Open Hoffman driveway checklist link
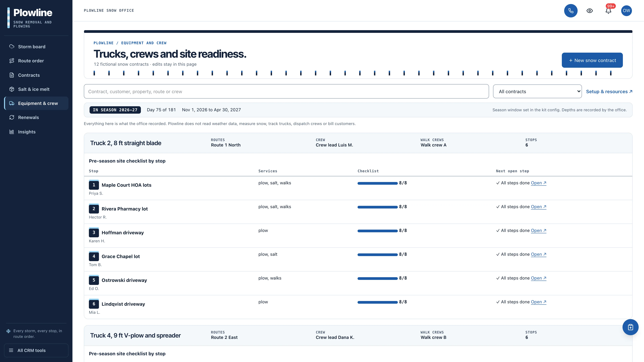This screenshot has height=362, width=644. click(539, 230)
